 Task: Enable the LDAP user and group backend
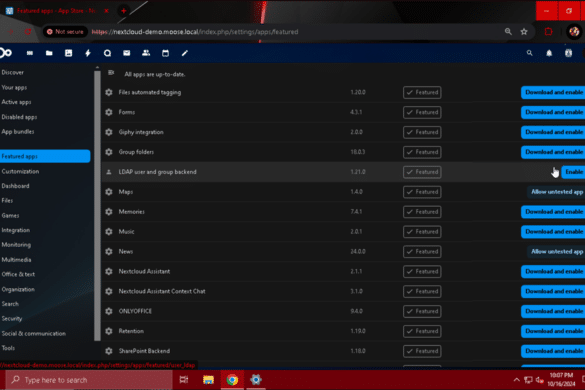[573, 172]
